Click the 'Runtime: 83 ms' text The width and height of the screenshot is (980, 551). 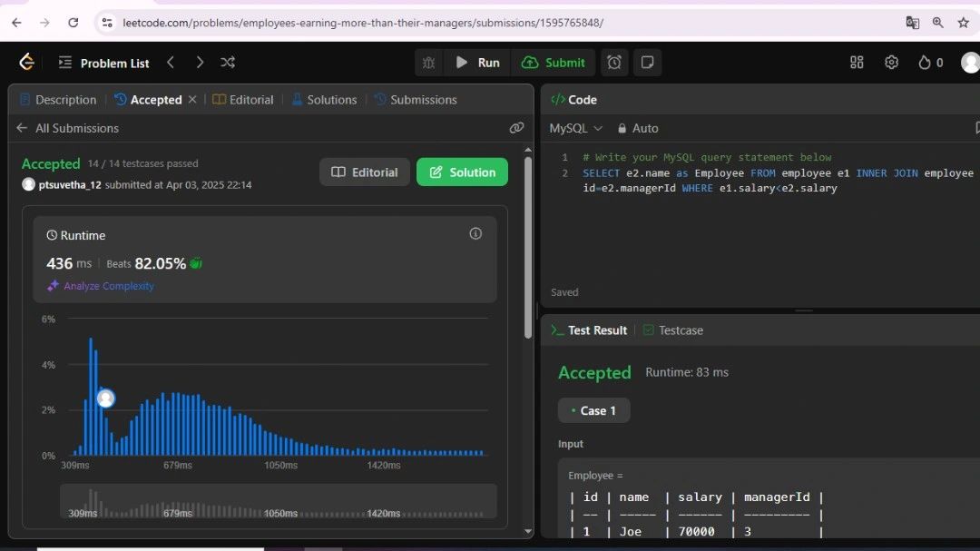point(687,372)
